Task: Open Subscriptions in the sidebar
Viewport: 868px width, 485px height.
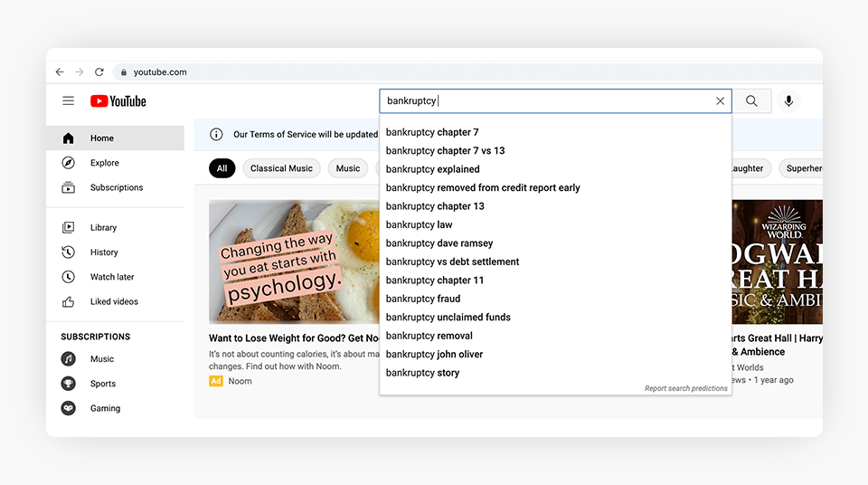Action: point(116,187)
